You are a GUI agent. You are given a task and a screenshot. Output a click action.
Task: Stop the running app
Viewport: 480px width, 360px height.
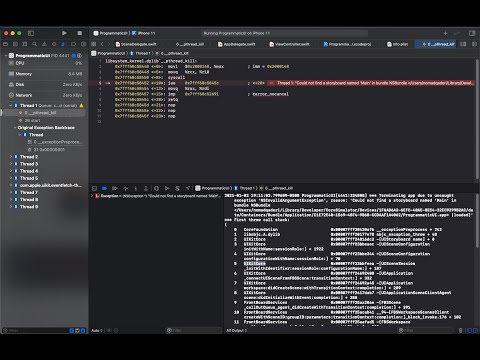tap(80, 33)
